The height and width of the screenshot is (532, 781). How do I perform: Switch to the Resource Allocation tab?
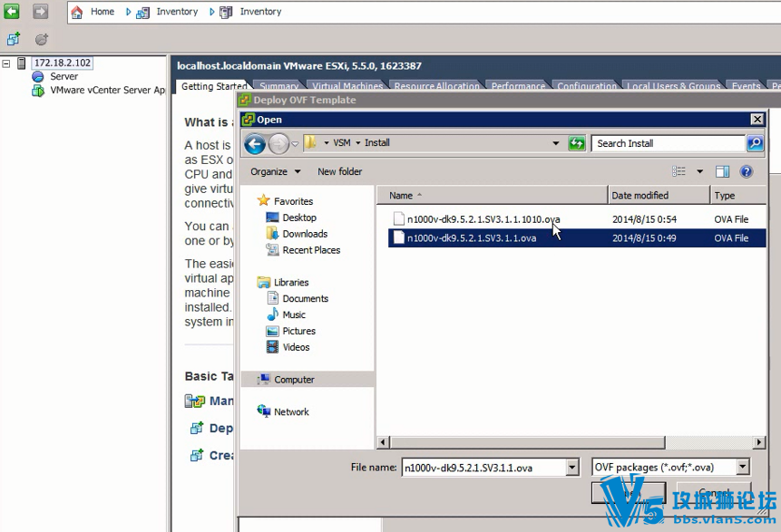click(437, 87)
